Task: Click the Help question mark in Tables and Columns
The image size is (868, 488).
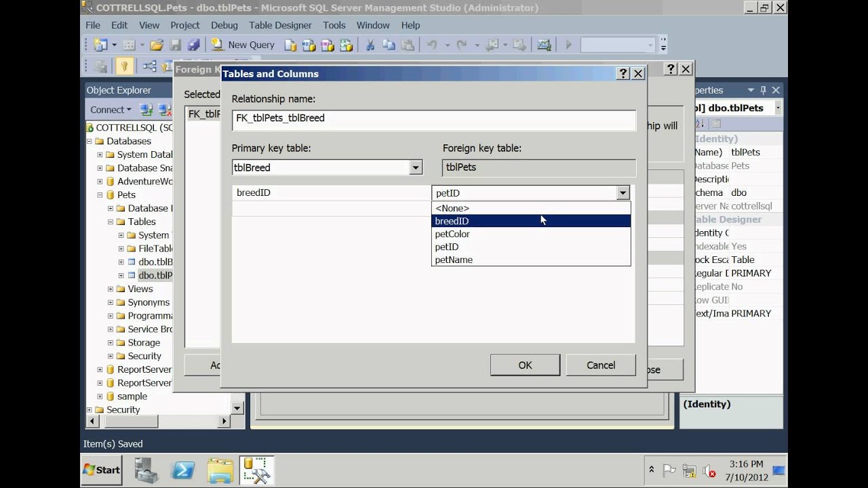Action: (x=624, y=74)
